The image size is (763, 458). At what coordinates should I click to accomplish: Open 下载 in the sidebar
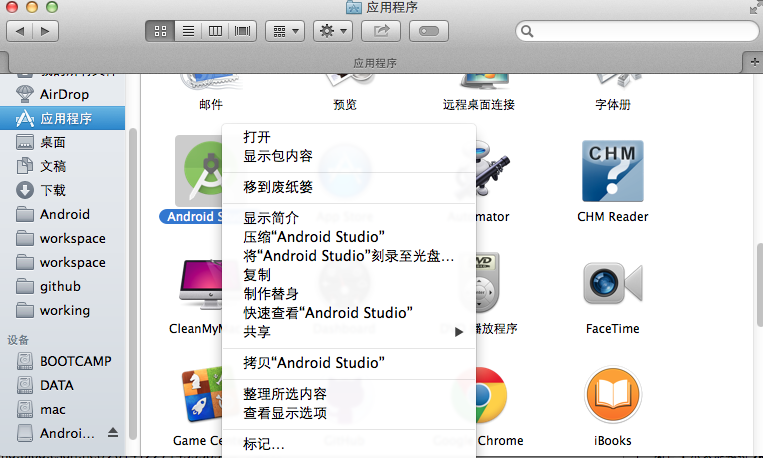tap(62, 190)
